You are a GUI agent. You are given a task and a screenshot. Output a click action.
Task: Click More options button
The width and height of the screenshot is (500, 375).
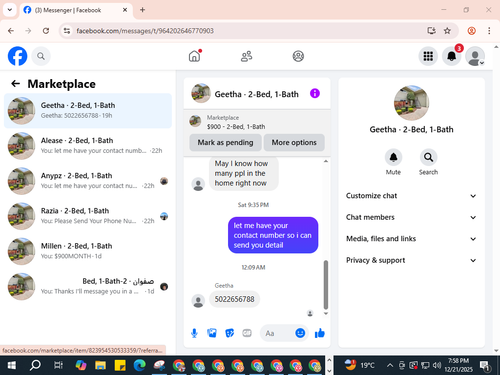point(294,143)
